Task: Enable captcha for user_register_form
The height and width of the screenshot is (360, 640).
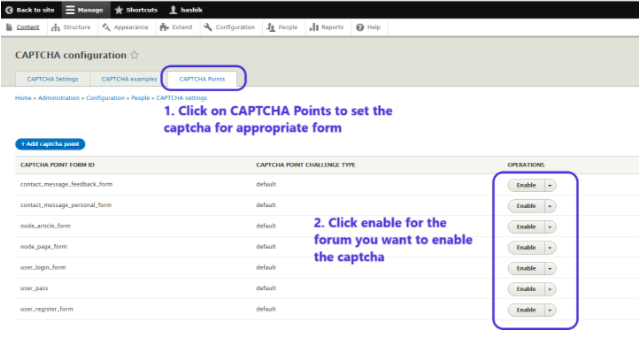Action: tap(526, 310)
